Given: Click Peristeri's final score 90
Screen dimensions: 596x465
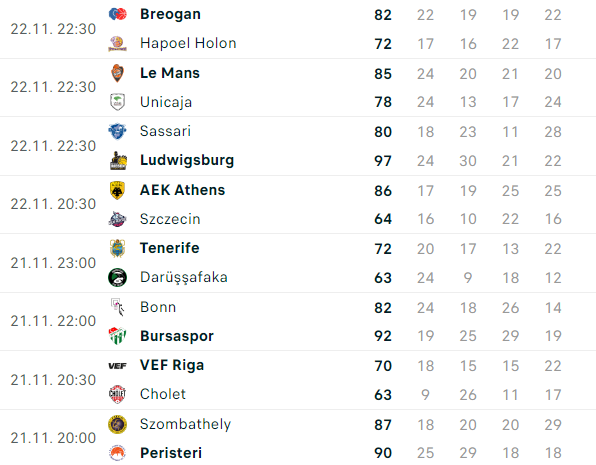Looking at the screenshot, I should pos(383,453).
